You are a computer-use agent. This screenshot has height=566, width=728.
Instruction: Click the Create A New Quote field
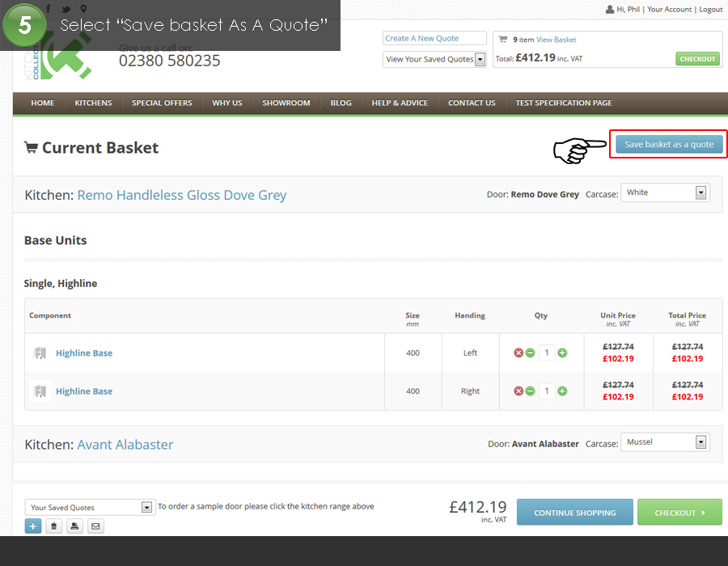434,38
